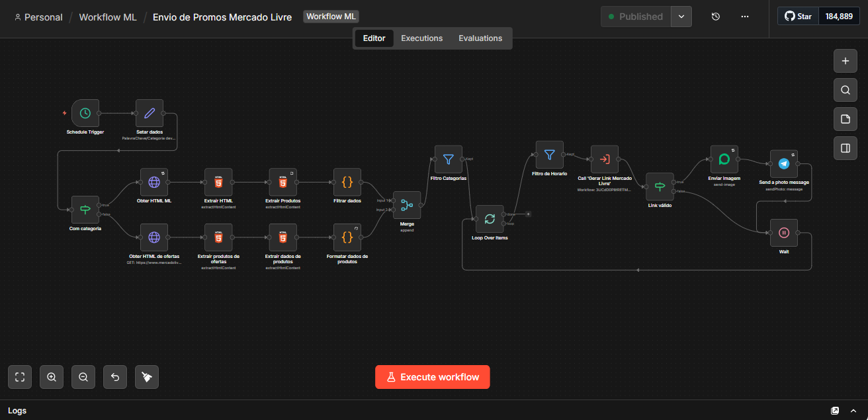The height and width of the screenshot is (420, 868).
Task: Tidy up the workflow nodes
Action: [147, 377]
